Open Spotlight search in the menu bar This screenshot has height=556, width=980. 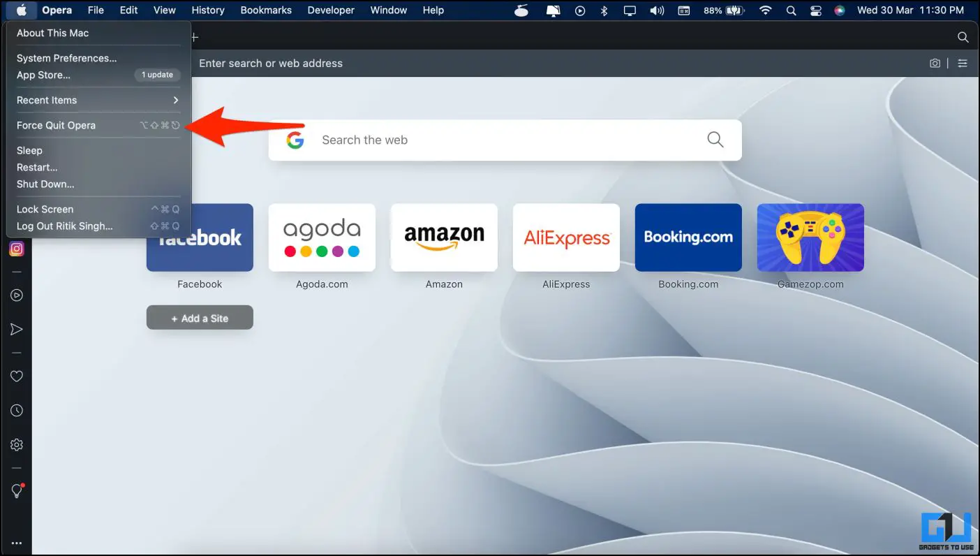791,10
